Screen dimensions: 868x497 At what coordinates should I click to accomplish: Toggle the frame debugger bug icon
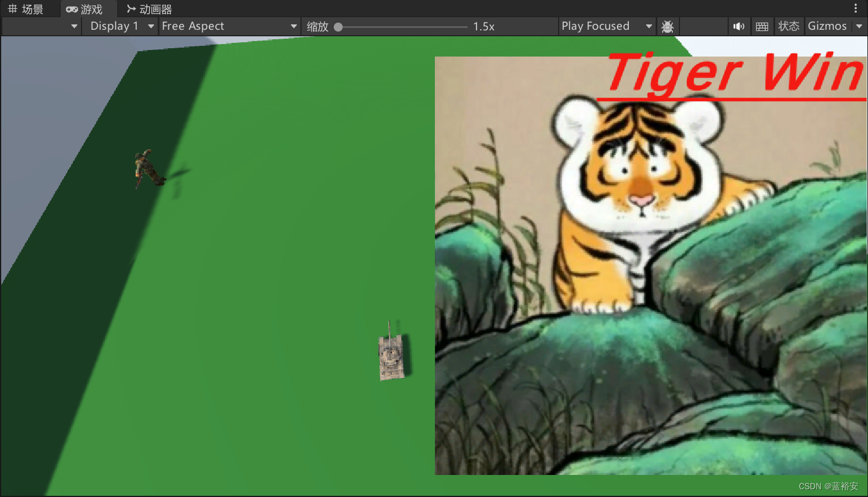coord(668,27)
